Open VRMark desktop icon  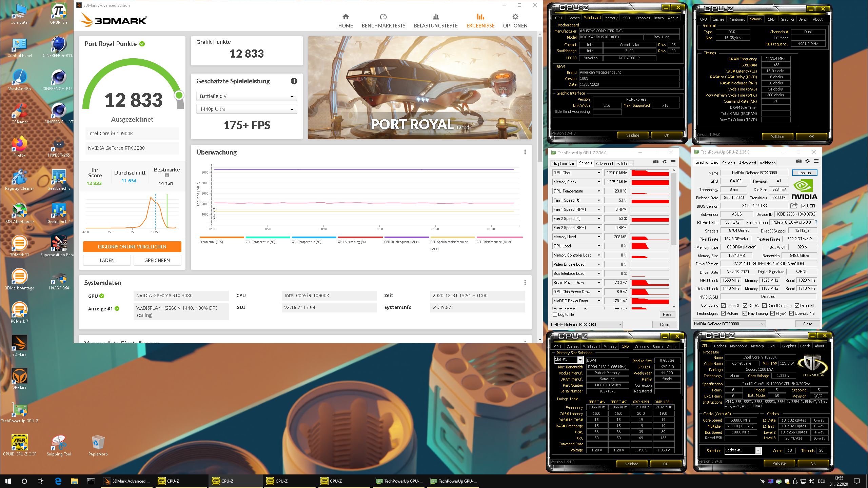point(20,379)
